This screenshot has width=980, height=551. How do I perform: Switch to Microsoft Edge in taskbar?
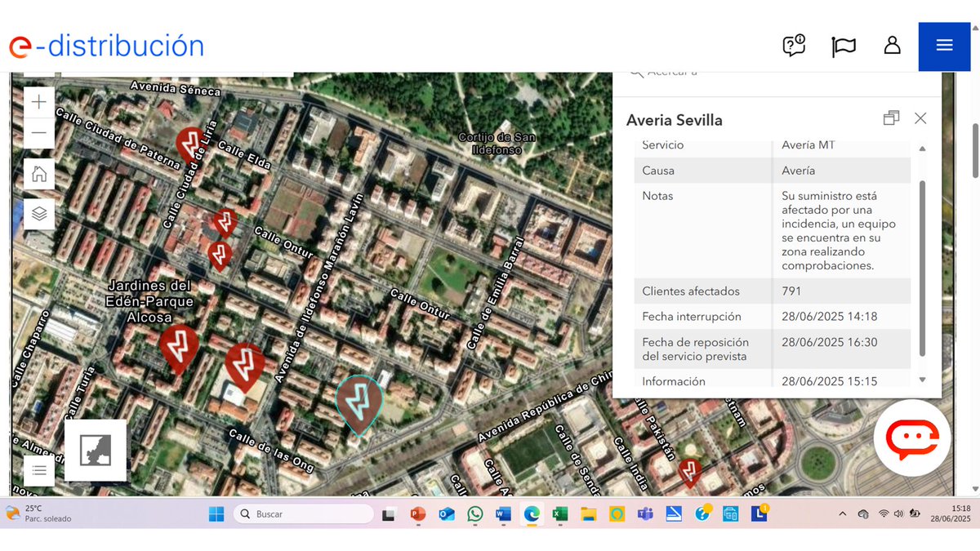(532, 514)
